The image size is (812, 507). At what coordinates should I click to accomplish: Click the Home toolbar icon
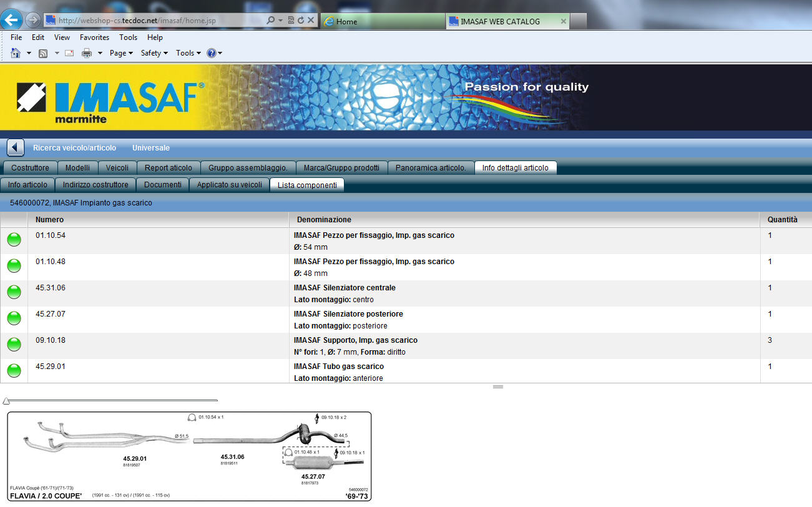(x=16, y=53)
